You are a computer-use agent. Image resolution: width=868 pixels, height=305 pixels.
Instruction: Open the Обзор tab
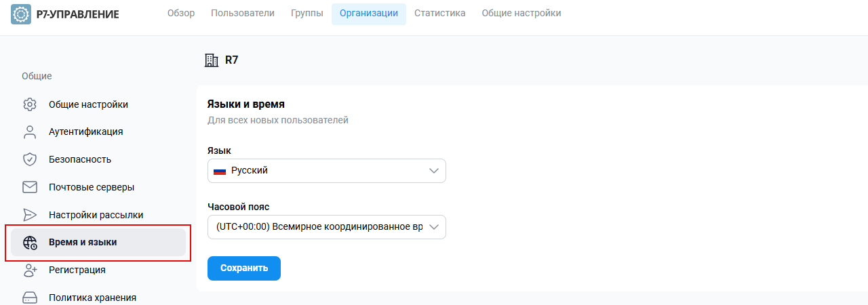tap(181, 14)
